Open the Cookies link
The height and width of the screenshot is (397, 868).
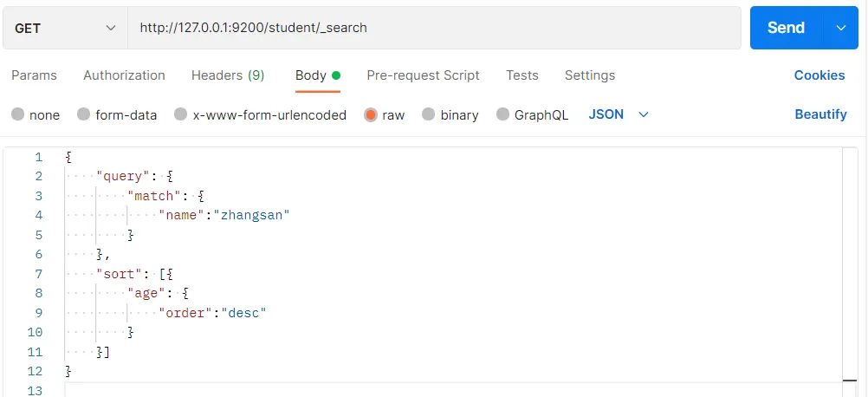[819, 75]
